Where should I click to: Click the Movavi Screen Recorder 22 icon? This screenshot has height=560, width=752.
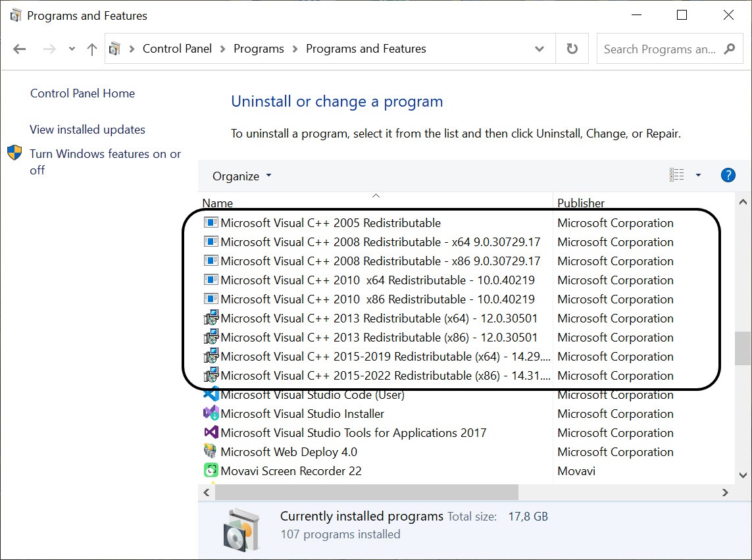tap(211, 471)
